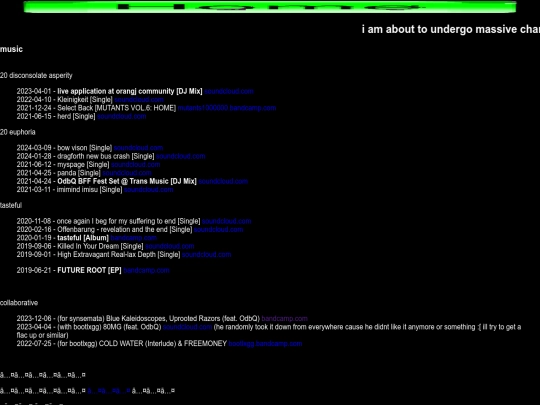Open bandcamp link for Blue Kaleidoscopes collaboration
The height and width of the screenshot is (405, 540).
(284, 319)
